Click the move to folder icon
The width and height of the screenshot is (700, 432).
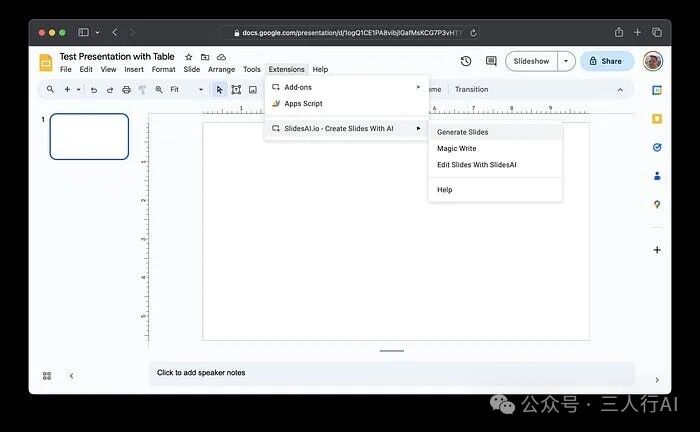(205, 57)
